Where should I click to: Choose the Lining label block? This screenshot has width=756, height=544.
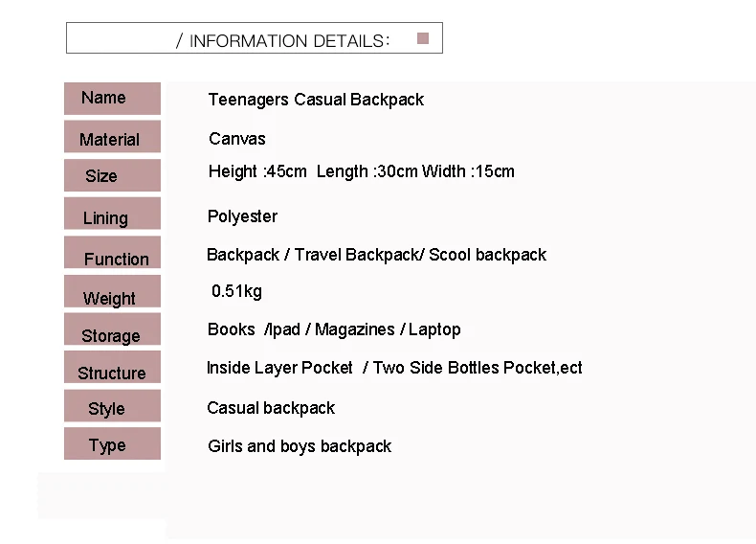tap(112, 214)
